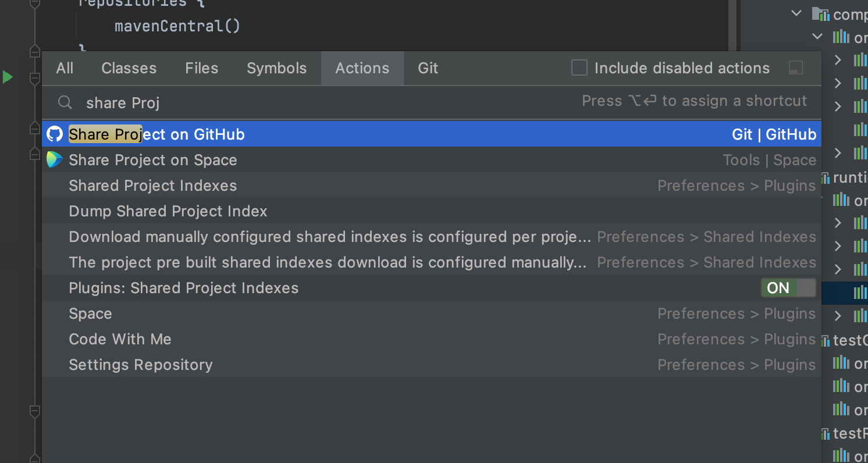Open the Code With Me plugin setting

[x=120, y=339]
